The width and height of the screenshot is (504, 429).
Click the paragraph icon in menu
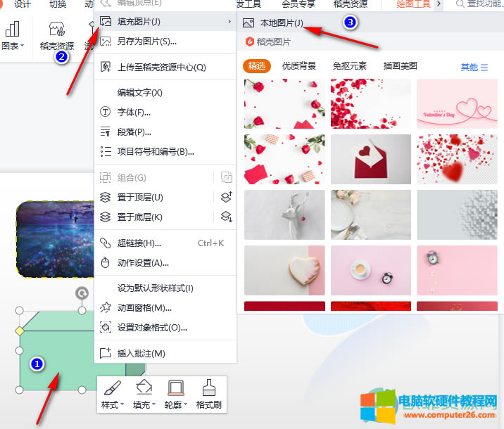coord(105,132)
